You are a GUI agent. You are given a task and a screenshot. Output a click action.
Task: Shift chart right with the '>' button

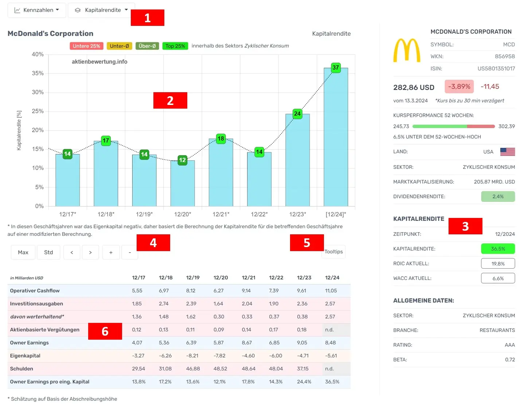coord(90,252)
